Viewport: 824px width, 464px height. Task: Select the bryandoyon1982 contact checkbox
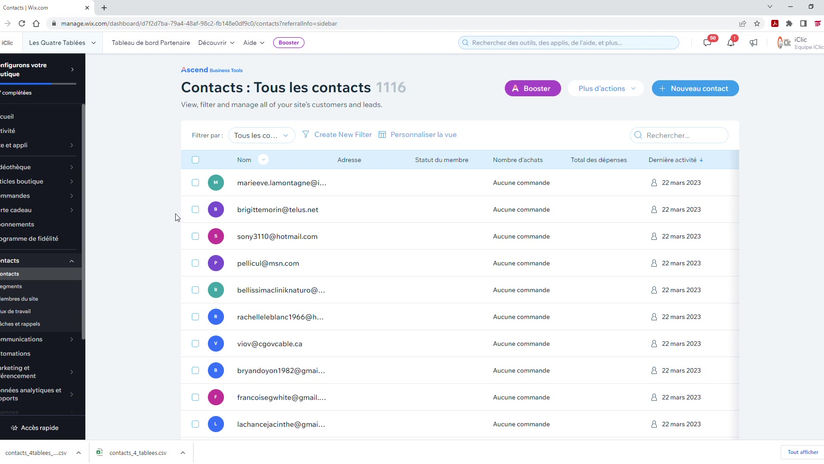pos(195,370)
